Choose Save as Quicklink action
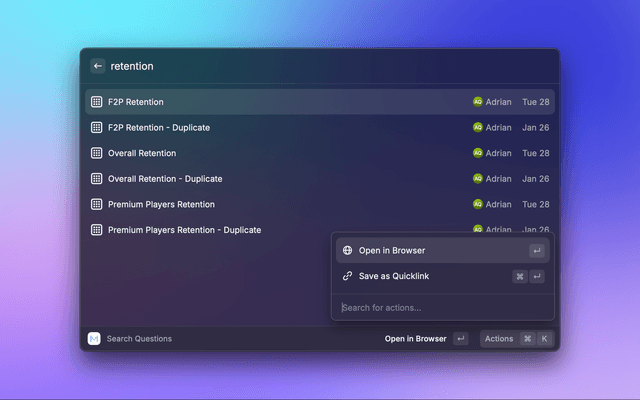The height and width of the screenshot is (400, 640). [x=393, y=276]
